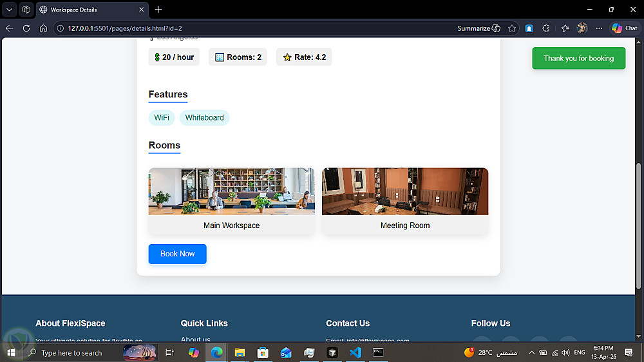644x362 pixels.
Task: Click the 20 / hour price badge
Action: point(174,57)
